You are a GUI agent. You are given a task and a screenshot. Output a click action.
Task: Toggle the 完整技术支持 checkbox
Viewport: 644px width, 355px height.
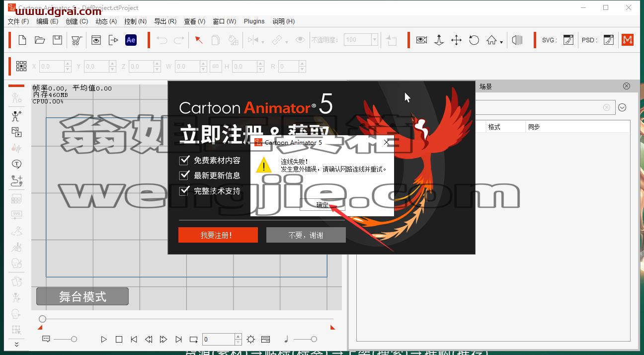pyautogui.click(x=184, y=190)
